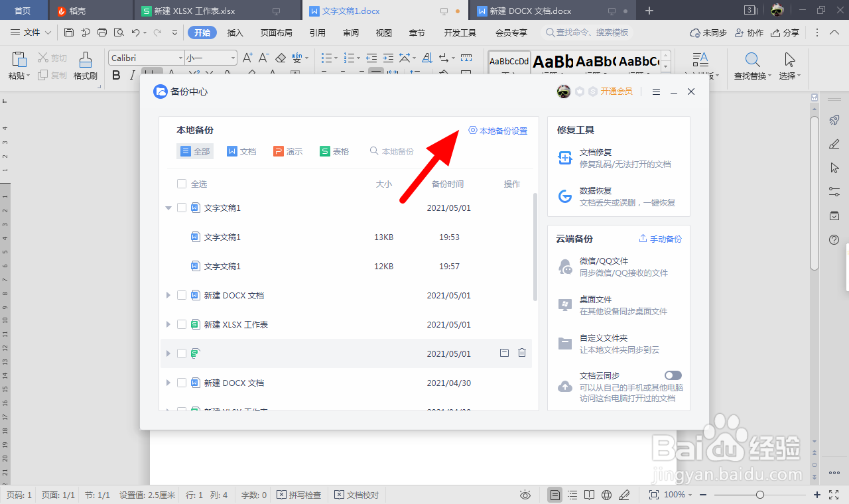Open the 文字文稿1 backup from 19:53

pyautogui.click(x=348, y=237)
